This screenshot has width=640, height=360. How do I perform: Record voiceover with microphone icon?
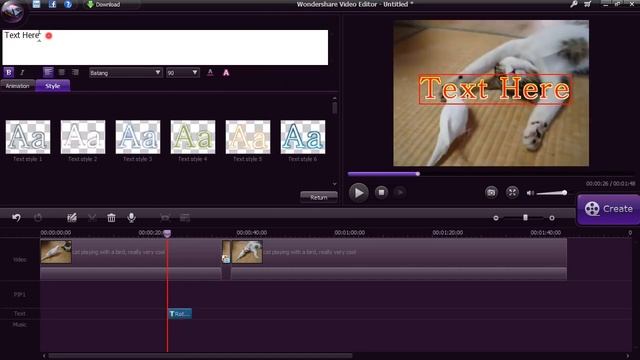[x=131, y=218]
